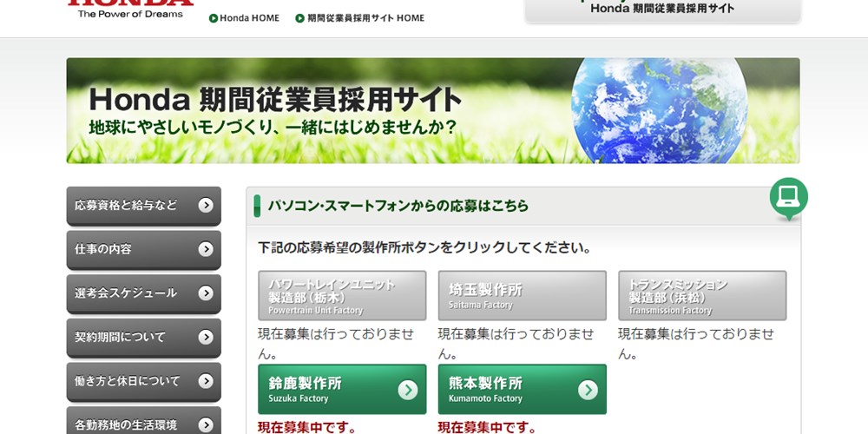Viewport: 868px width, 434px height.
Task: Click 現在募集中です text under Suzuka Factory
Action: [307, 427]
